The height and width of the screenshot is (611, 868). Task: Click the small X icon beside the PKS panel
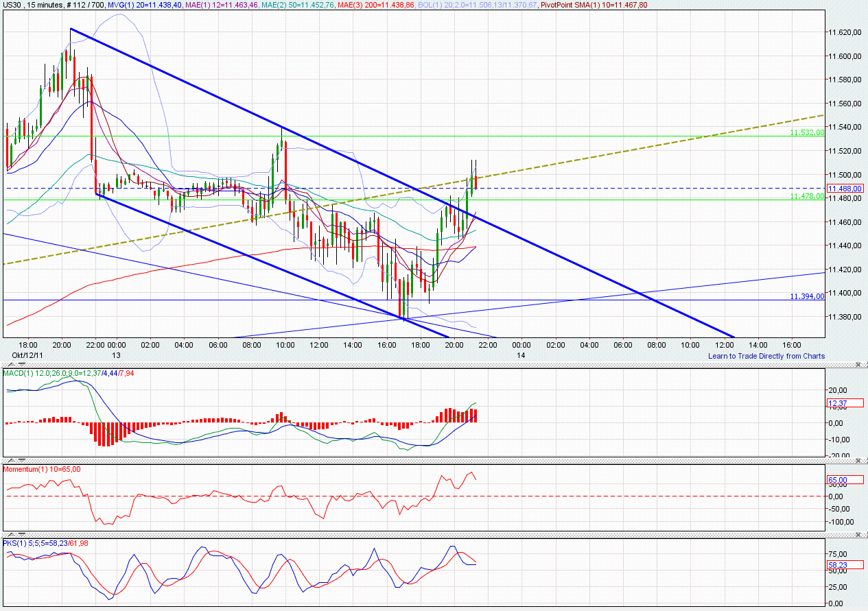click(857, 534)
